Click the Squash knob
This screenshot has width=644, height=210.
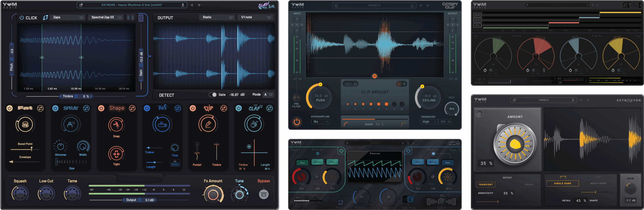(20, 194)
